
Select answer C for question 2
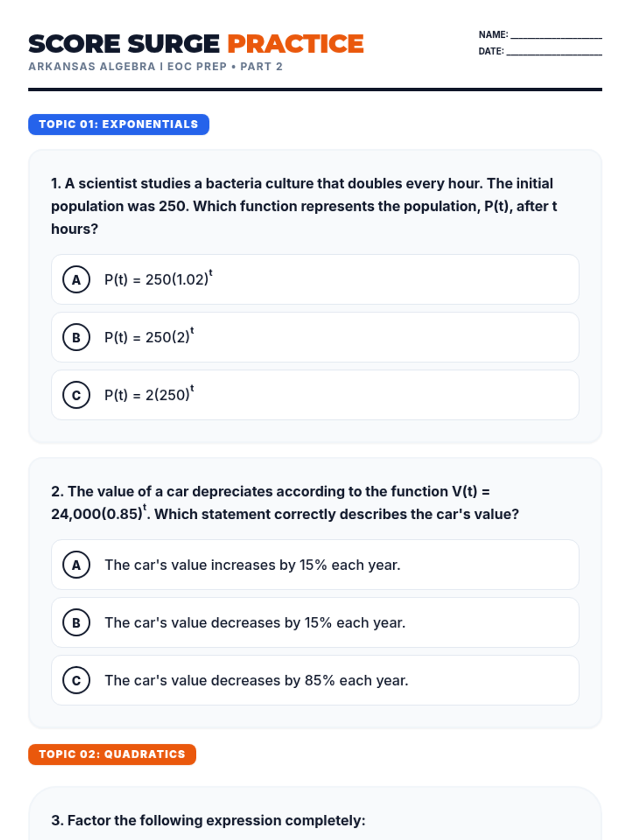(76, 680)
